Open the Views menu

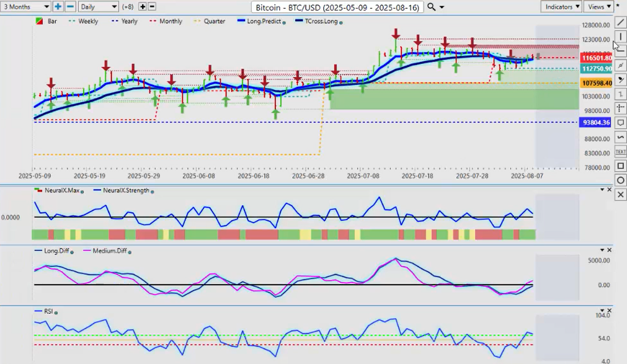(x=599, y=7)
